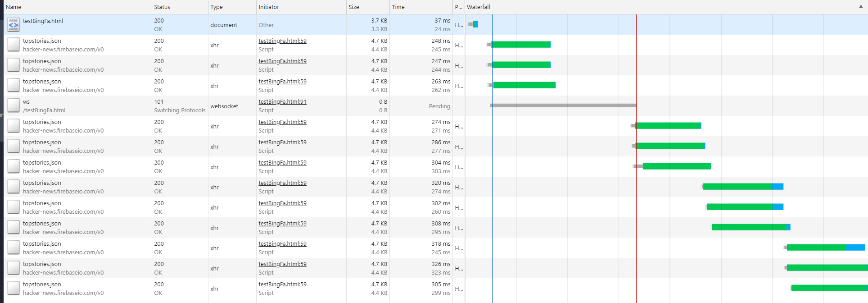Click the icon of the 263 ms topstories.json row

point(14,86)
